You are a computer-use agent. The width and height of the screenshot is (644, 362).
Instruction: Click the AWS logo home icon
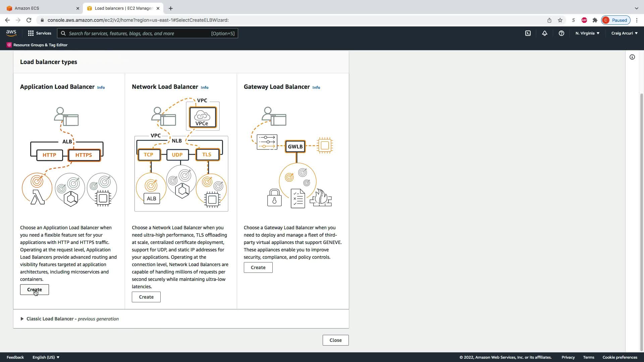(11, 33)
